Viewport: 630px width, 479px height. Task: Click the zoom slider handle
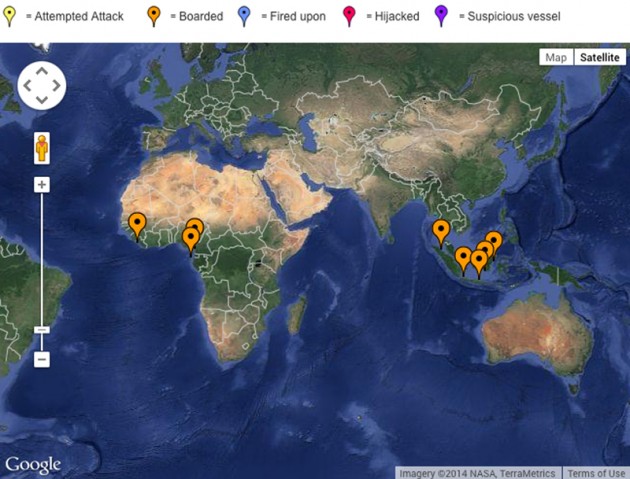[42, 330]
